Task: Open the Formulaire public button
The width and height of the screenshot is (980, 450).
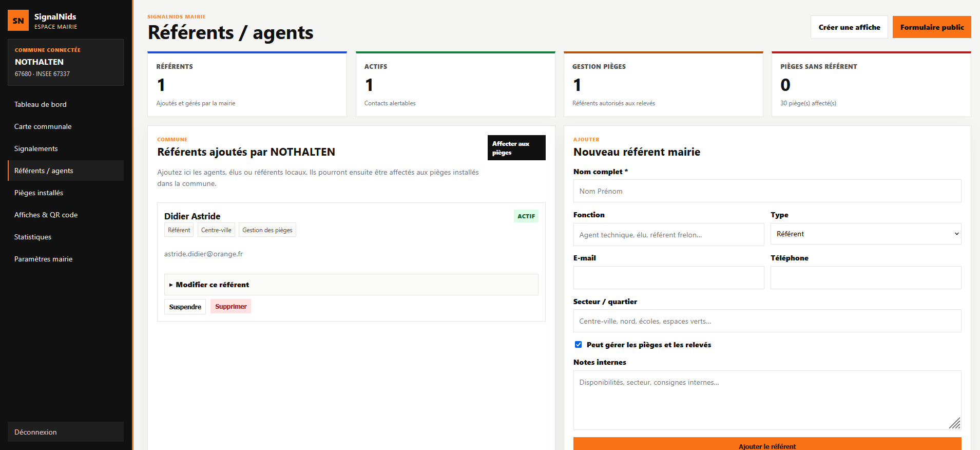Action: (932, 27)
